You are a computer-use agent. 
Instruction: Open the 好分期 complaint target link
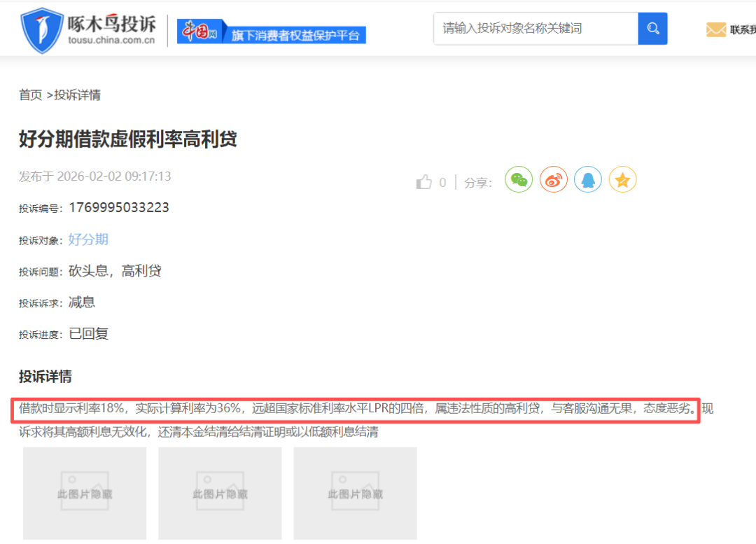(x=88, y=239)
